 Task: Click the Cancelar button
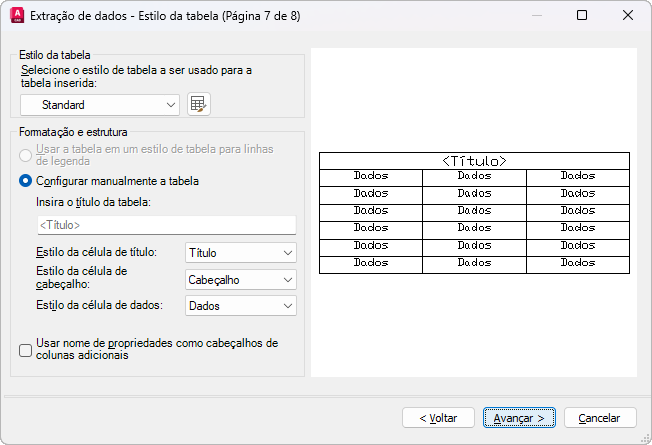coord(600,417)
